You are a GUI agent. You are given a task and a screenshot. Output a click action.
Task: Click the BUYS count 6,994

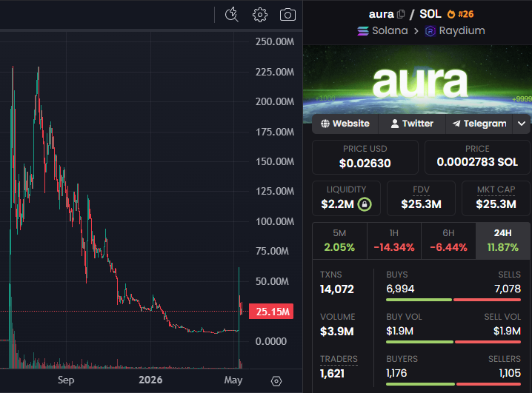click(400, 289)
